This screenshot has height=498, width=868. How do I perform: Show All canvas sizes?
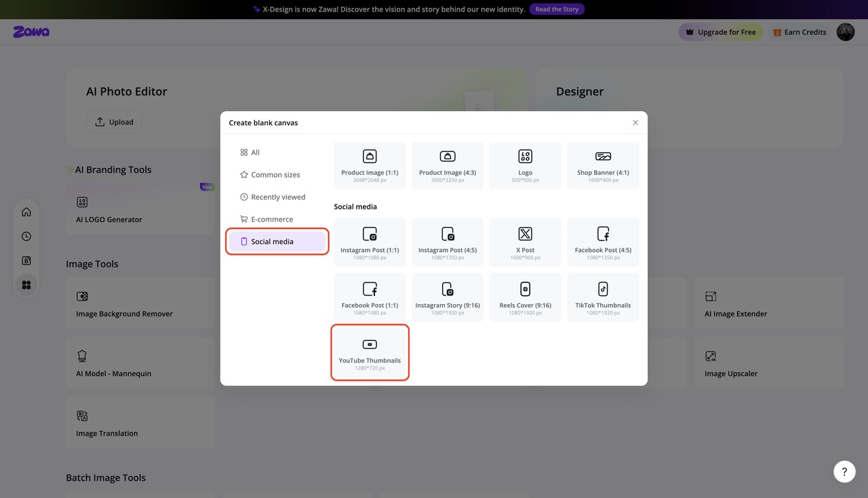pos(277,152)
